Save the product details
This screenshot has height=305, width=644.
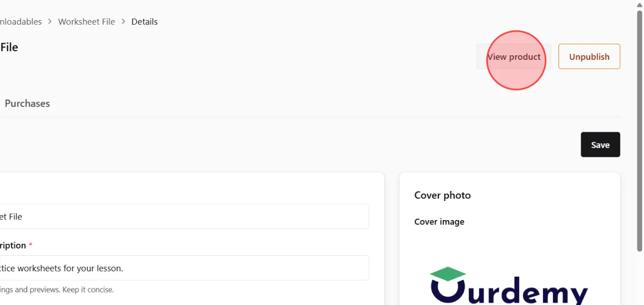coord(600,145)
